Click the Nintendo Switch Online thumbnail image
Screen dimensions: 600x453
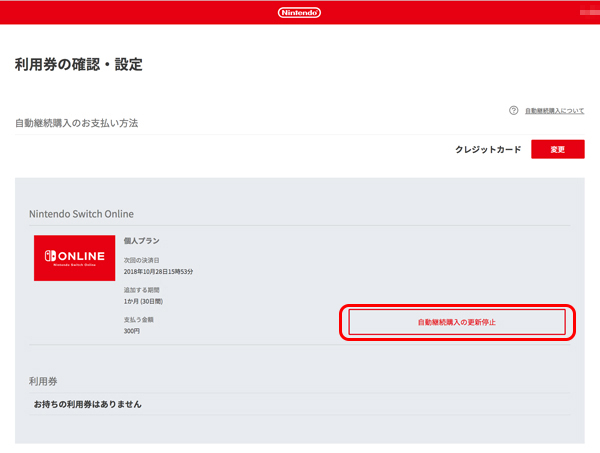75,258
